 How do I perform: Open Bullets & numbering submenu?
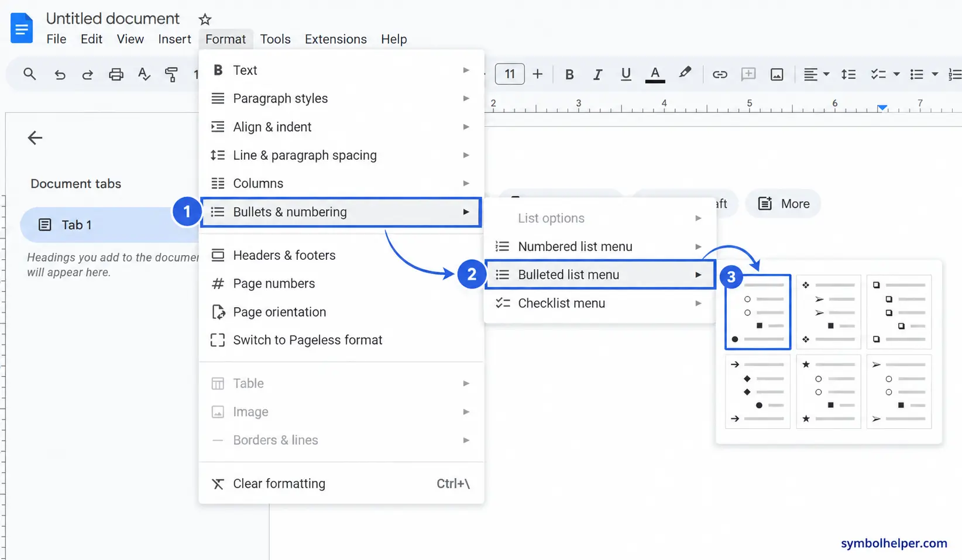point(341,212)
